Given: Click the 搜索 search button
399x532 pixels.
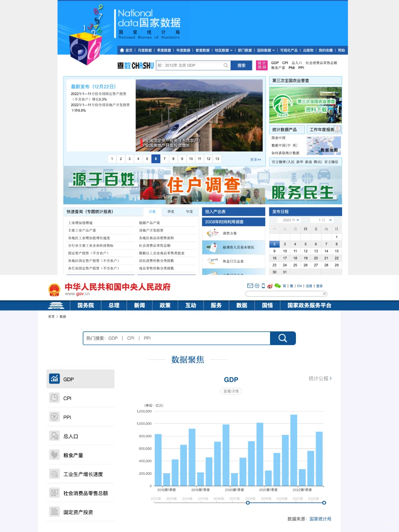Looking at the screenshot, I should tap(241, 65).
